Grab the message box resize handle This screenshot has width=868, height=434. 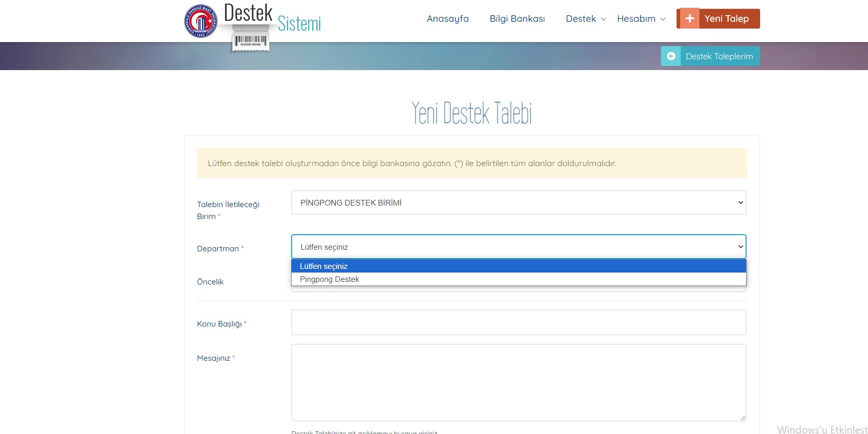coord(742,417)
